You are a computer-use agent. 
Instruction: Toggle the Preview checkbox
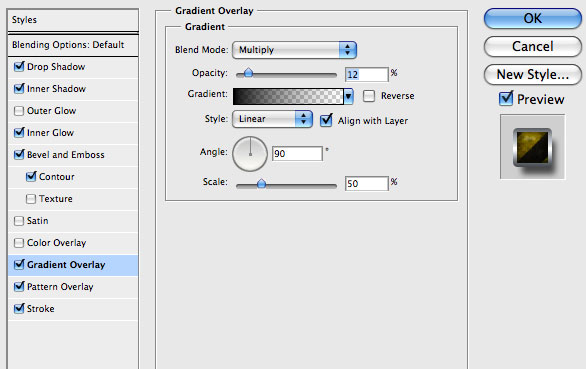coord(506,99)
